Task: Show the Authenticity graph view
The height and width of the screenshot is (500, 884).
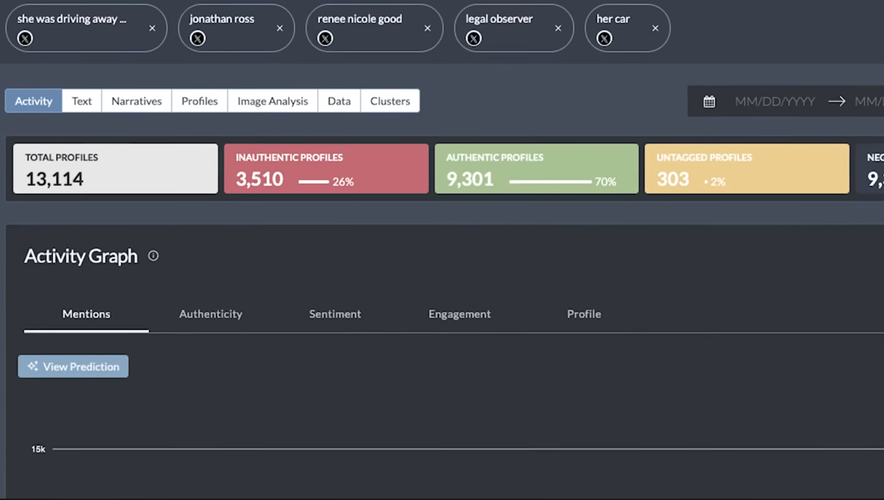Action: pyautogui.click(x=210, y=314)
